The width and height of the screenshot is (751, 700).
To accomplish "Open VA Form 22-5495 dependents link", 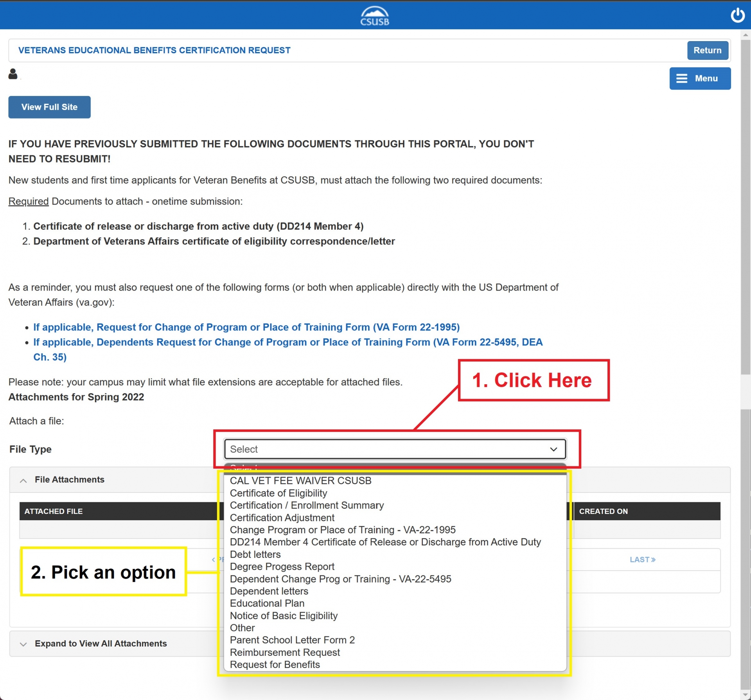I will pos(287,342).
